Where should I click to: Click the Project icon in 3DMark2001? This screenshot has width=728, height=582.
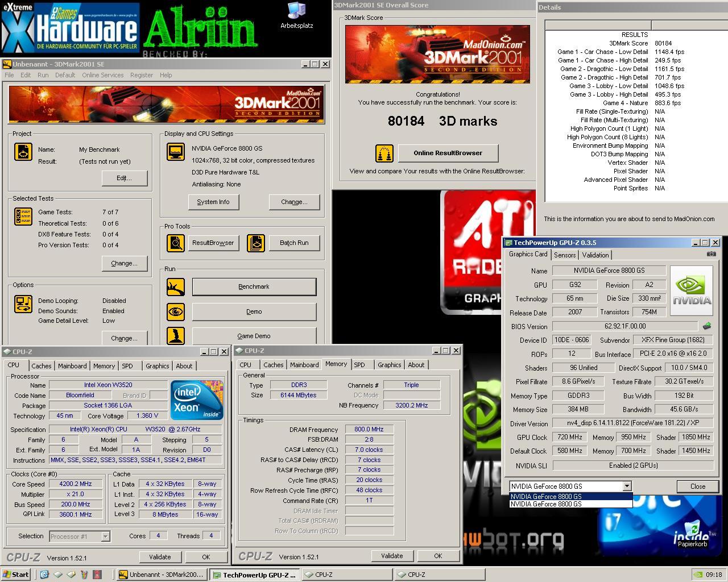23,152
